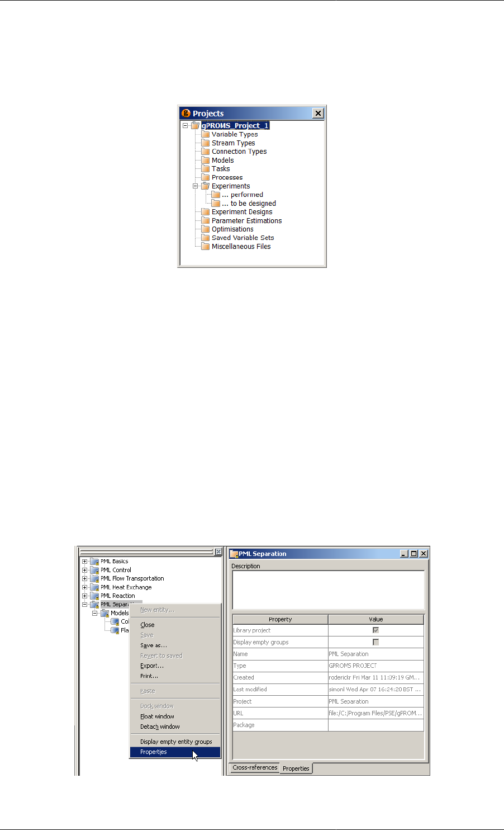Image resolution: width=504 pixels, height=830 pixels.
Task: Click the PML Basics library folder icon
Action: [94, 562]
